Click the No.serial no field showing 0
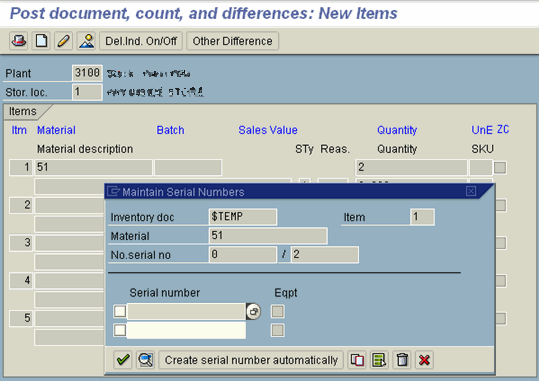Screen dimensions: 539x381 click(x=243, y=255)
